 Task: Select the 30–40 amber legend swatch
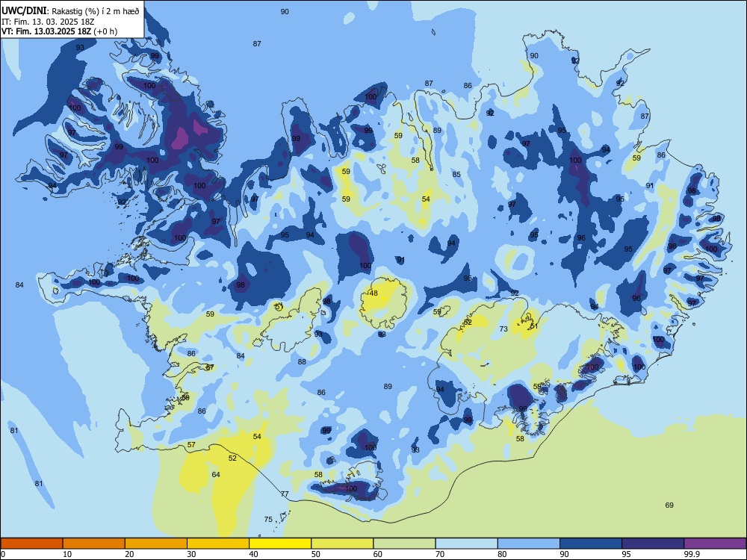pos(218,544)
